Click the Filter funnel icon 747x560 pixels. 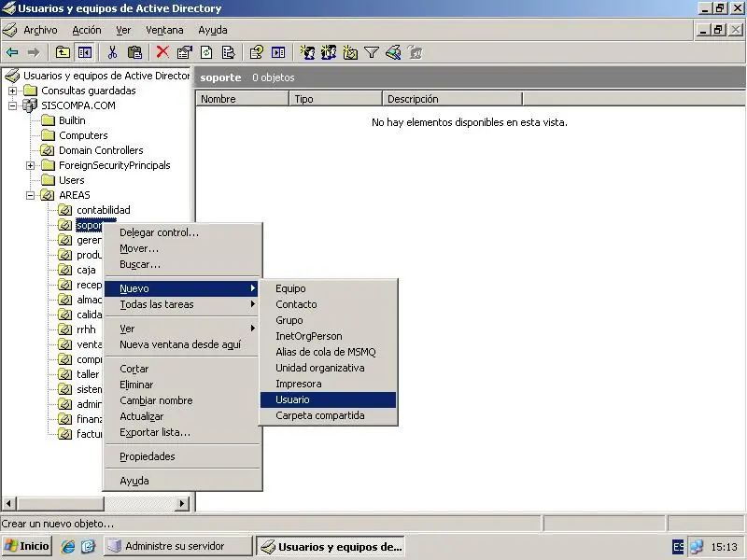372,52
